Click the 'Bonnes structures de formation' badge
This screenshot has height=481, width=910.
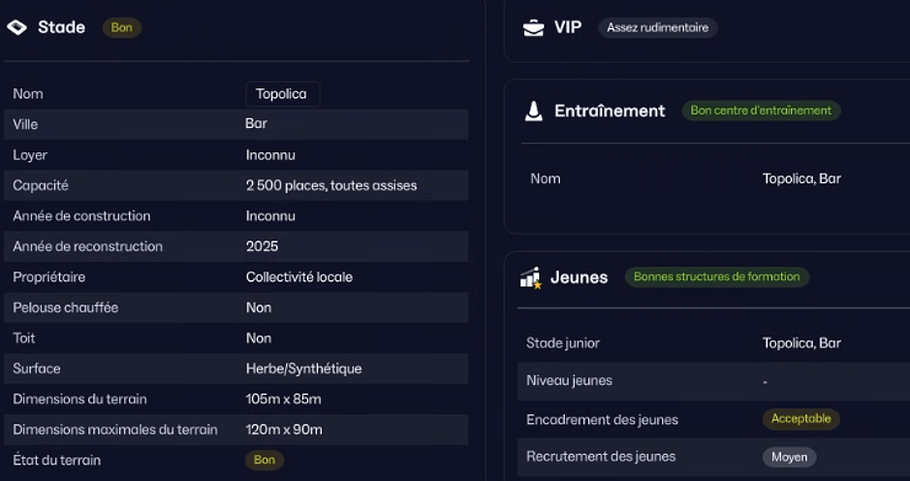point(717,277)
